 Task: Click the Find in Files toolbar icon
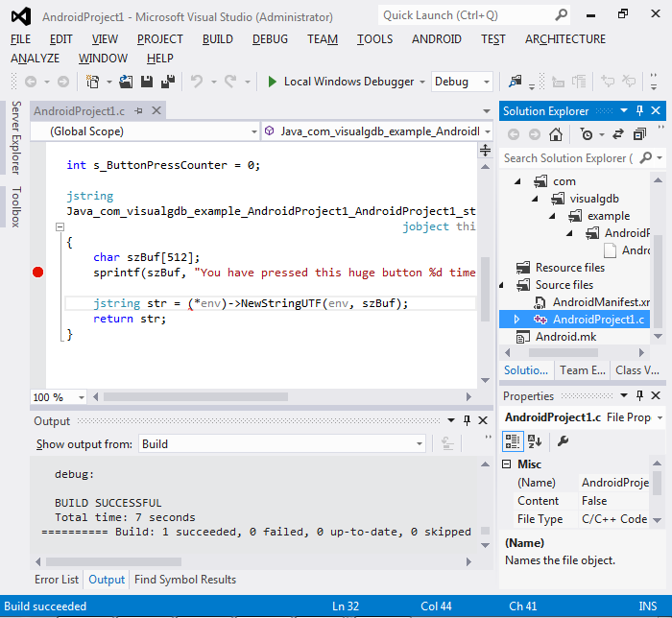pos(515,82)
